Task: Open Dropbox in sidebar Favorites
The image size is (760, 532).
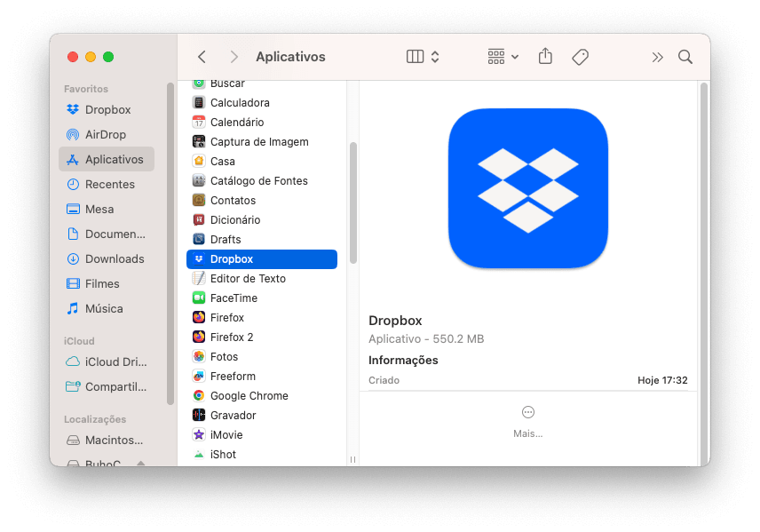Action: [107, 109]
